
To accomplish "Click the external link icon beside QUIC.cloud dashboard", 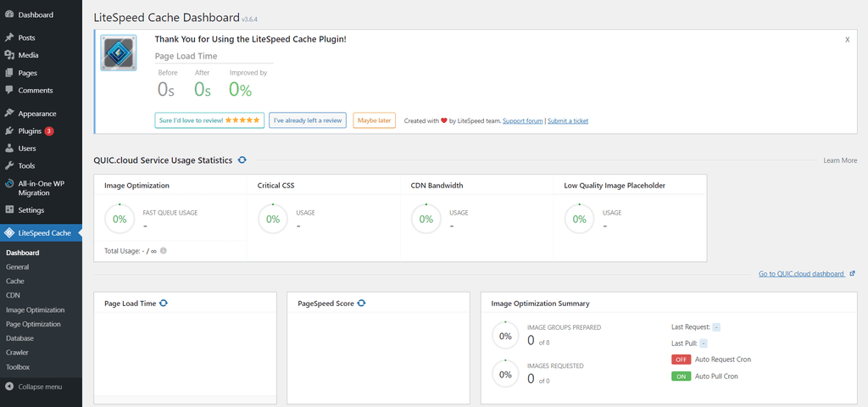I will (852, 274).
